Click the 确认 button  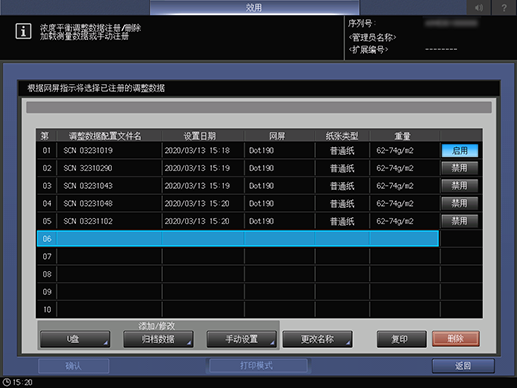[x=74, y=366]
